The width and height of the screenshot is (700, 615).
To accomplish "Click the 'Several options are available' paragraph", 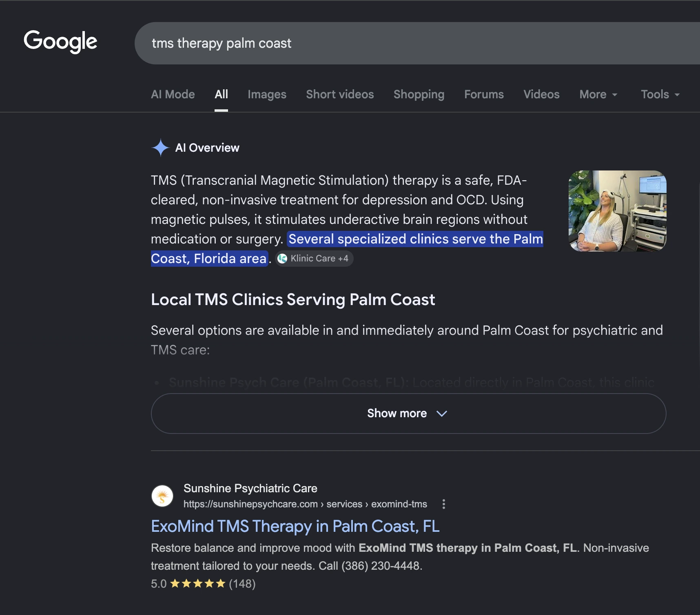I will 407,340.
